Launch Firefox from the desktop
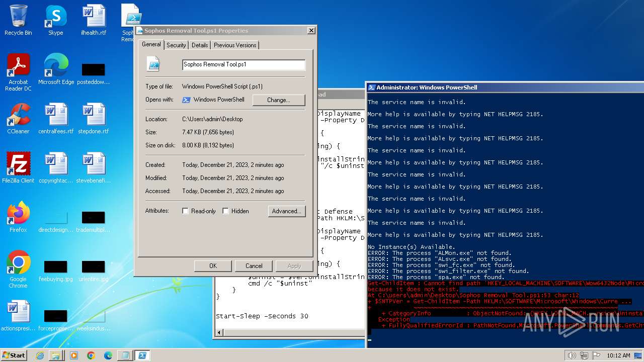The width and height of the screenshot is (644, 362). [18, 217]
